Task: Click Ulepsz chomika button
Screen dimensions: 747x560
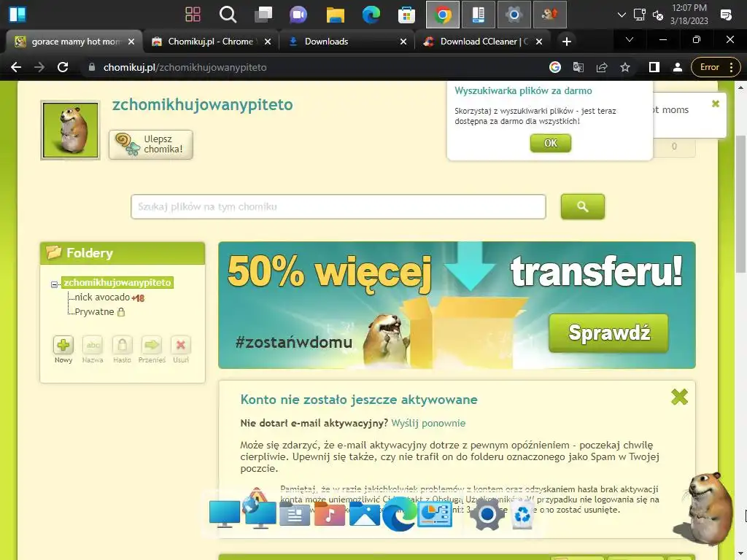Action: click(151, 144)
